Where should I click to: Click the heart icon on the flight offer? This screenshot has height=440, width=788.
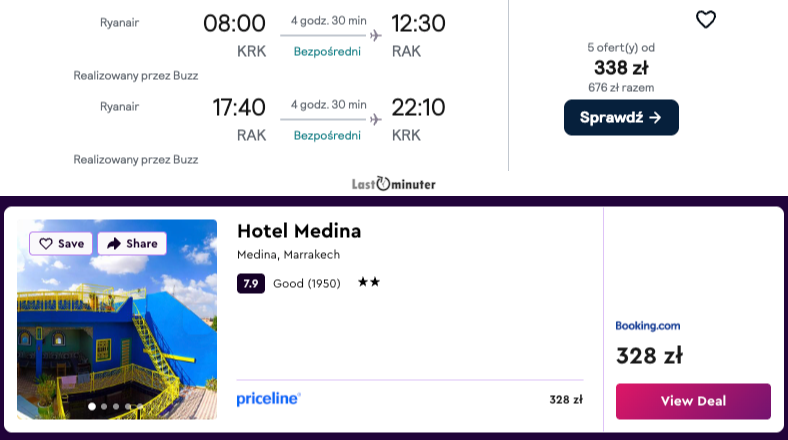[x=706, y=19]
